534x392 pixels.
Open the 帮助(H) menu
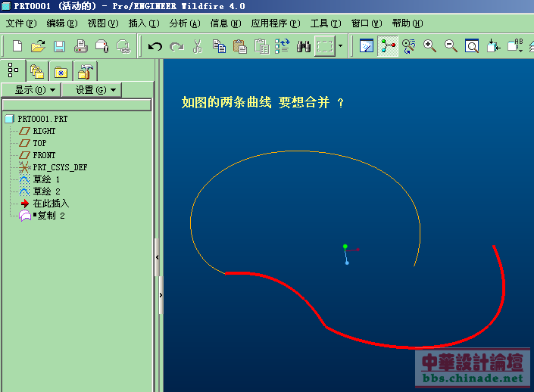(408, 23)
